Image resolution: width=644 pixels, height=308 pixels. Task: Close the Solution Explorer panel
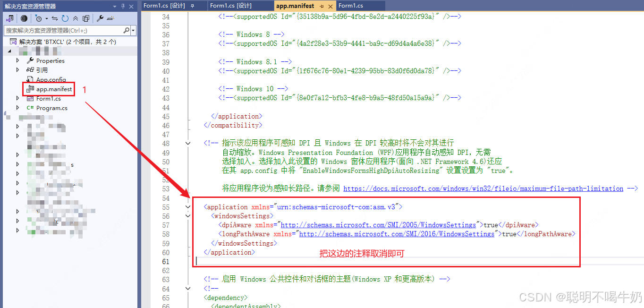(131, 6)
